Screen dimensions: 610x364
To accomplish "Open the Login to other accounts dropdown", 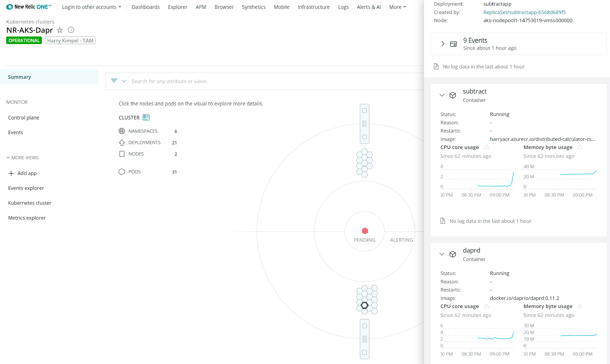I will click(x=92, y=7).
